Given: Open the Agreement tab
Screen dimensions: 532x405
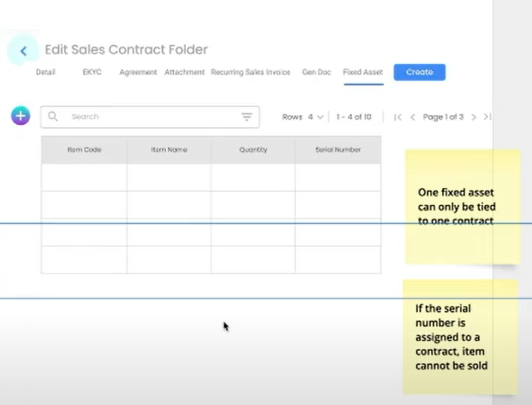Looking at the screenshot, I should 138,72.
